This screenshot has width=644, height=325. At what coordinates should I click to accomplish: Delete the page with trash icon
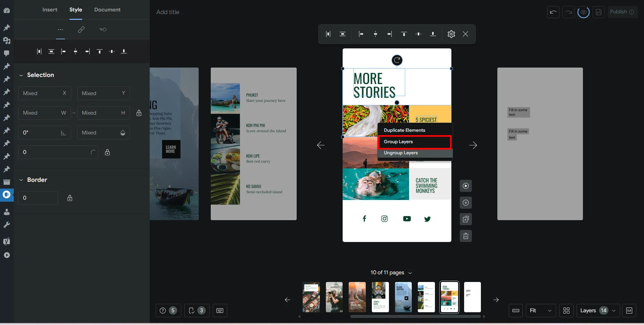tap(465, 236)
